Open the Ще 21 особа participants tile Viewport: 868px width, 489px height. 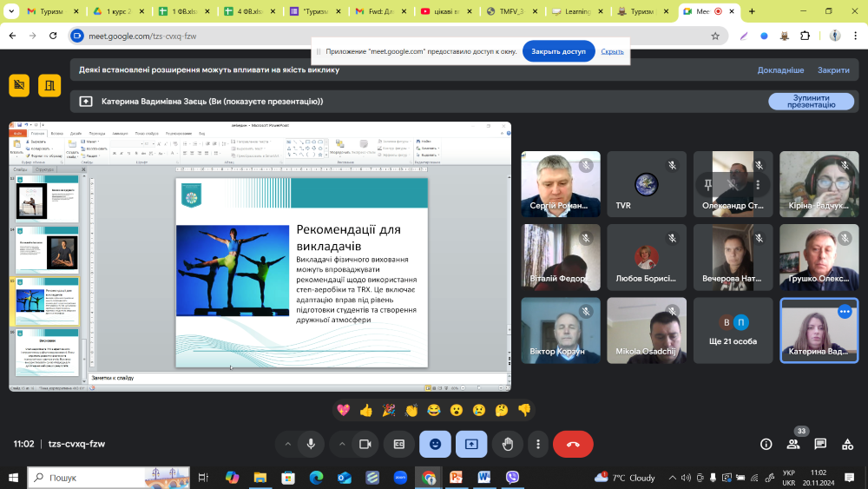point(733,330)
